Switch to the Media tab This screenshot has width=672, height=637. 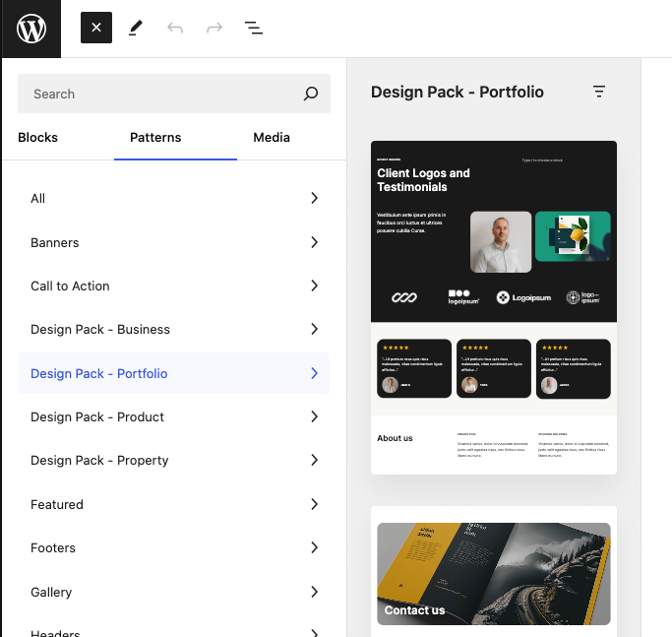point(272,138)
